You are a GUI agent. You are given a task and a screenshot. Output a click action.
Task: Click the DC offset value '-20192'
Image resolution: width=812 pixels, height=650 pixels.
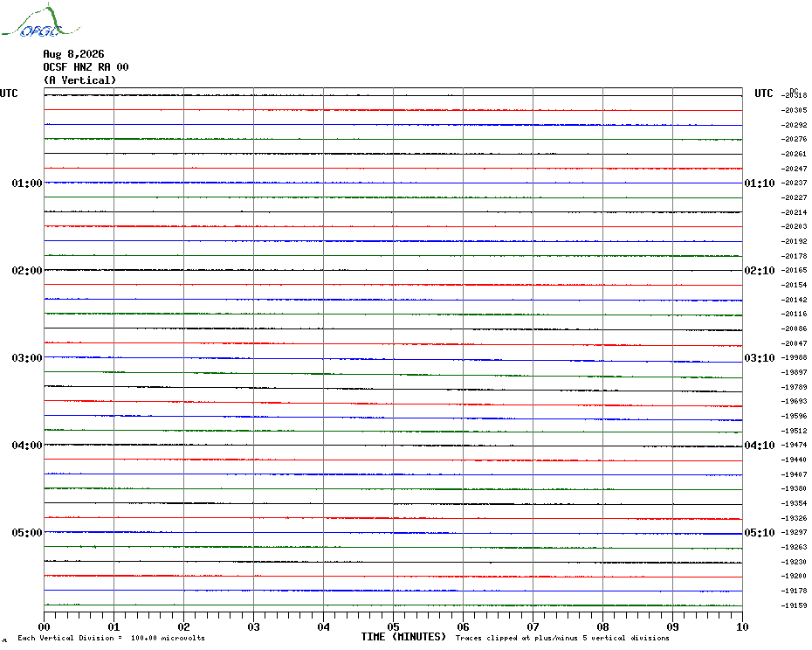click(794, 241)
